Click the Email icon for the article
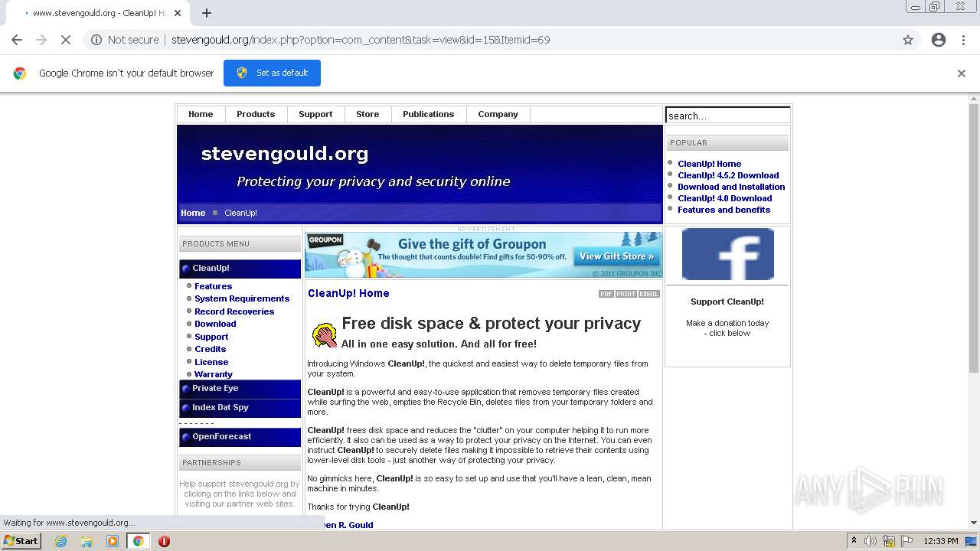Viewport: 980px width, 551px height. (649, 294)
